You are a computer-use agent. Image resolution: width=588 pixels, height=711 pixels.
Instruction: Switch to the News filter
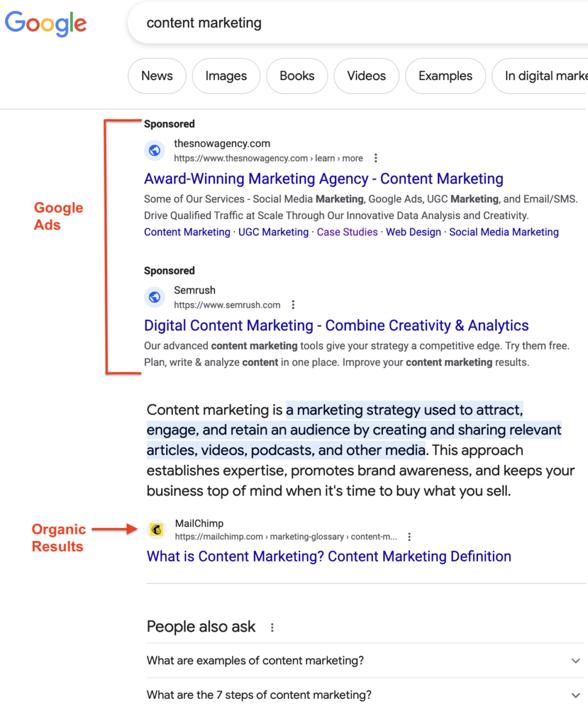click(x=157, y=76)
